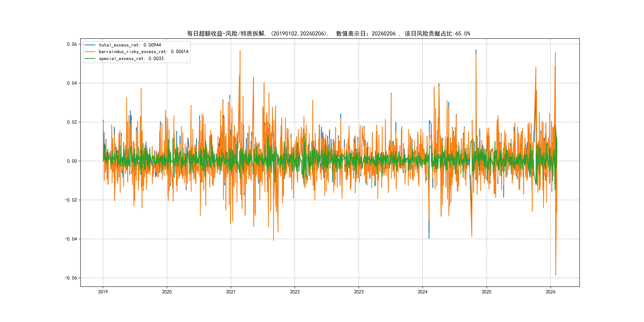Click the -0.06 y-axis tick label

pyautogui.click(x=71, y=278)
